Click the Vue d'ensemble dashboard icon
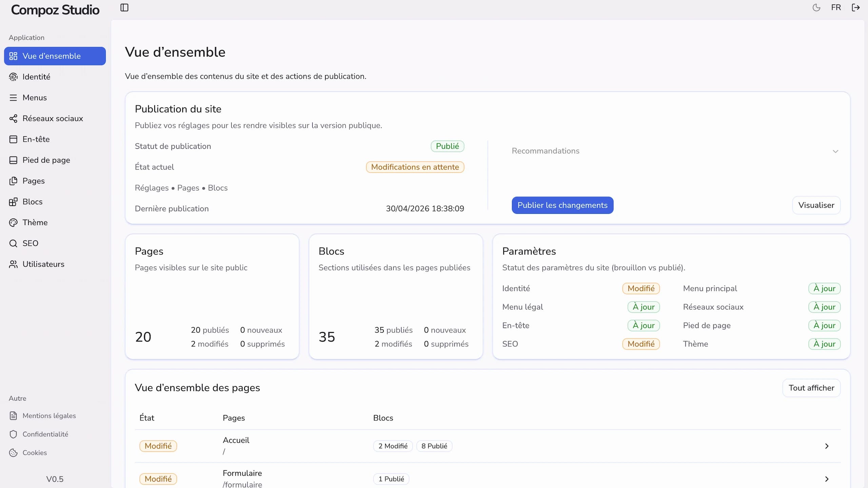The width and height of the screenshot is (868, 488). point(13,56)
